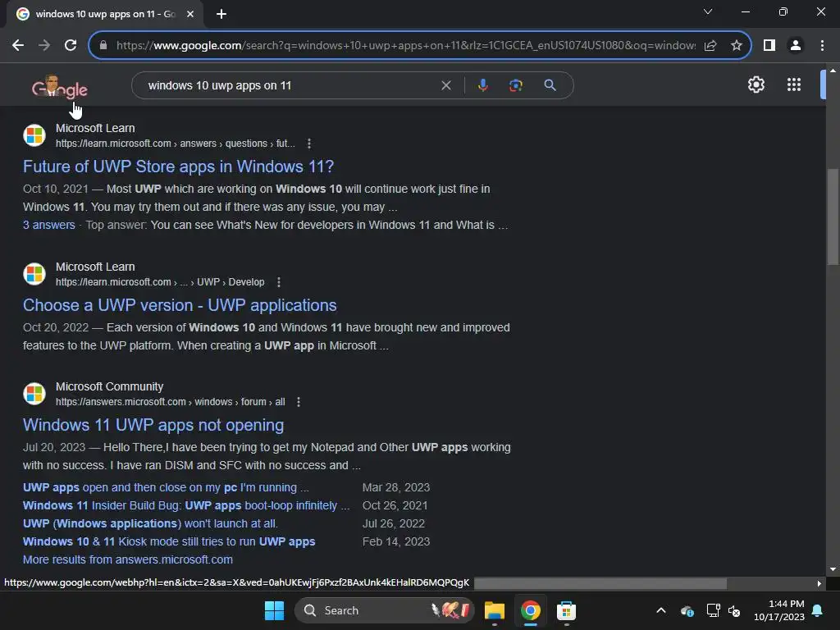Click the Microsoft Community site icon

click(x=34, y=394)
